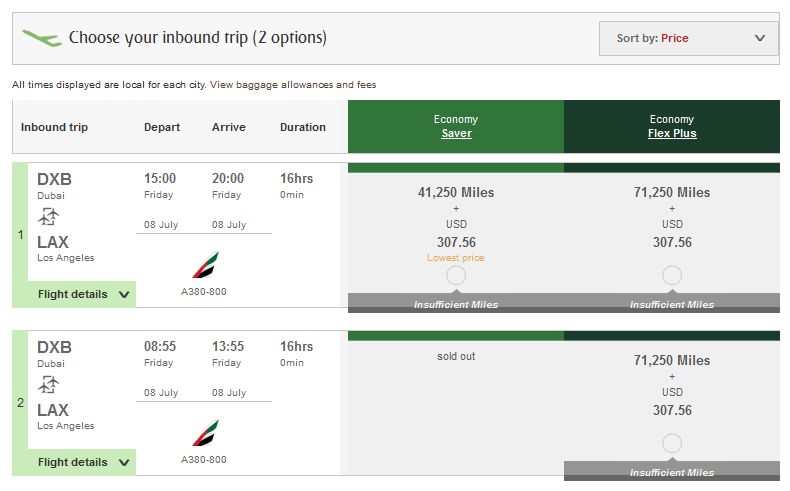
Task: Select Flex Plus 71,250 Miles radio for flight 1
Action: click(x=672, y=275)
